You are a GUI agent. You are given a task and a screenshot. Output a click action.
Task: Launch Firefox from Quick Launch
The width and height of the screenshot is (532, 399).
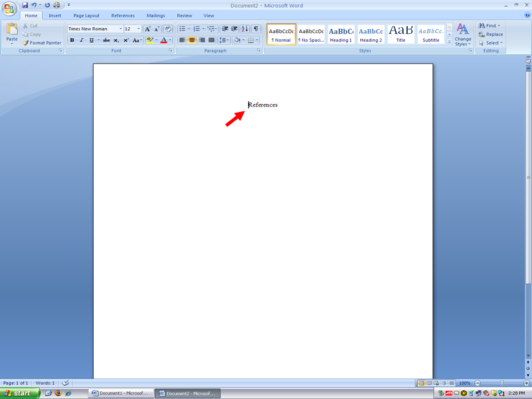[58, 393]
